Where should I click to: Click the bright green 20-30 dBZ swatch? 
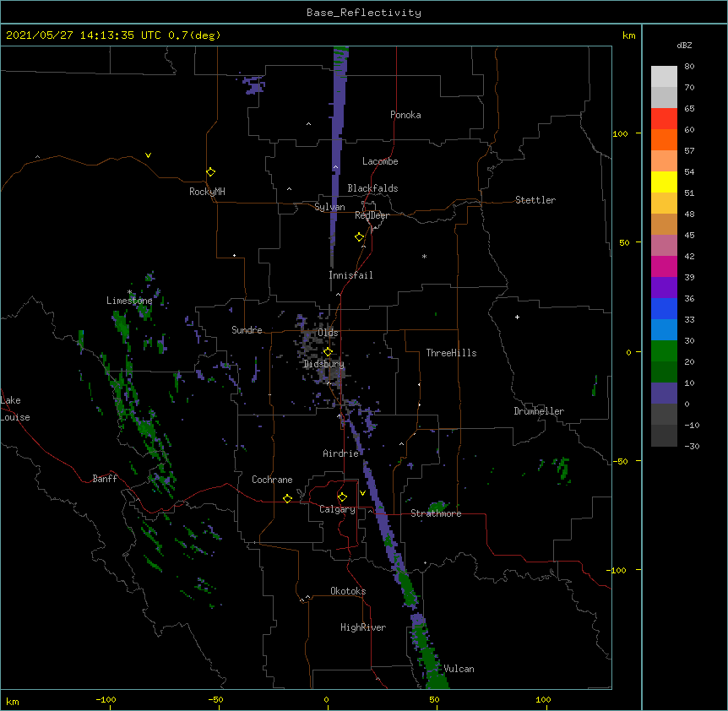pos(664,351)
